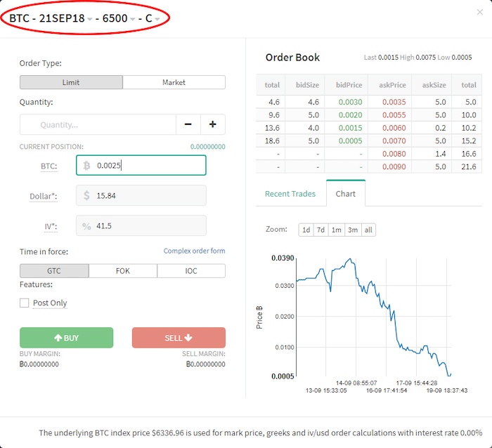Click the green BUY button

[x=67, y=338]
